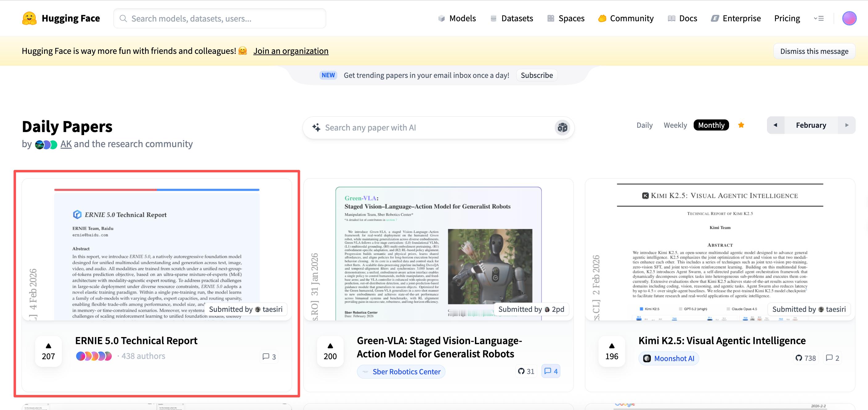Open comments icon on Green-VLA paper

click(x=551, y=371)
